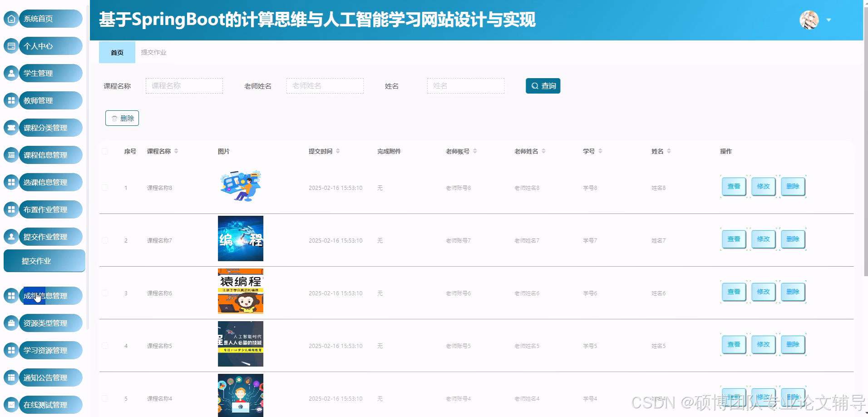The image size is (868, 417).
Task: Click the 删除 batch delete button
Action: click(x=122, y=118)
